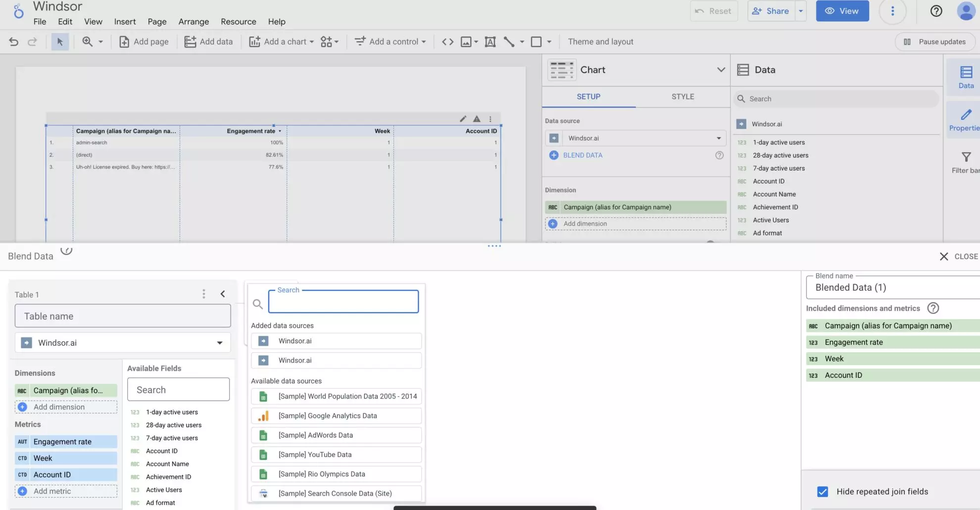
Task: Click the help icon beside BLEND DATA
Action: pos(719,155)
